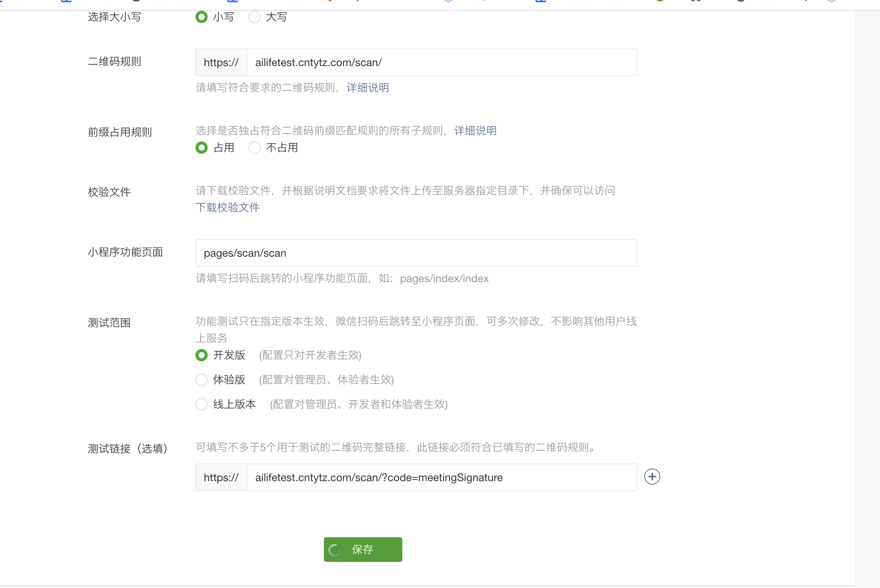
Task: Focus the test link input with meetingSignature
Action: tap(442, 477)
